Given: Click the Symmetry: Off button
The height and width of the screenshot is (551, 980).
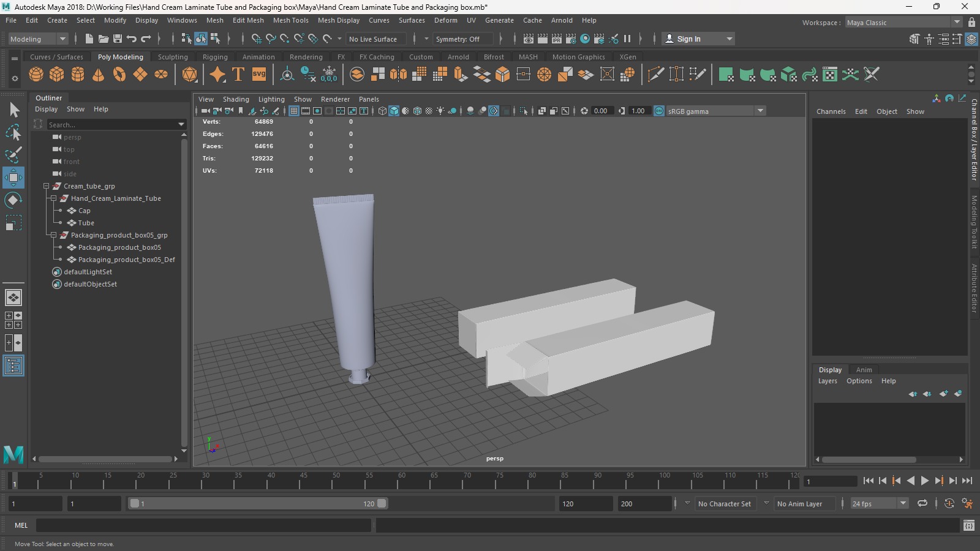Looking at the screenshot, I should pyautogui.click(x=463, y=39).
